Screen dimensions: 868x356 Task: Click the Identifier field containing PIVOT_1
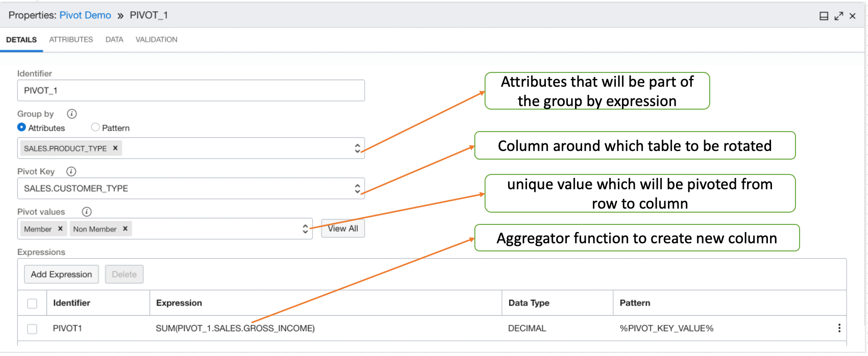click(x=191, y=90)
